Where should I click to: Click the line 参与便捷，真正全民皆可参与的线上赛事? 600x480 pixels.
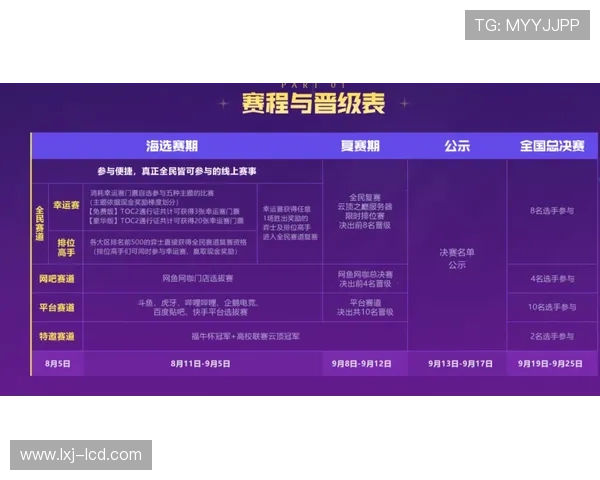tap(177, 171)
